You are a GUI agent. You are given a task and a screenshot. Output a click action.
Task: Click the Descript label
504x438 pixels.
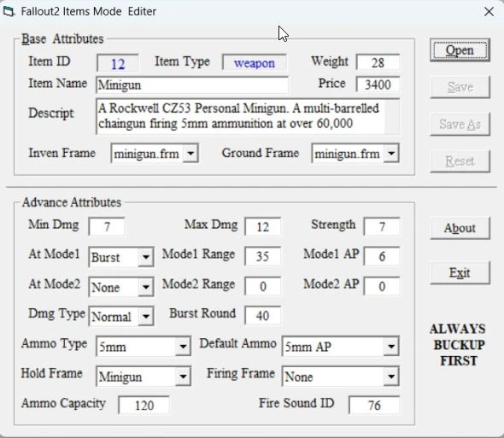51,114
